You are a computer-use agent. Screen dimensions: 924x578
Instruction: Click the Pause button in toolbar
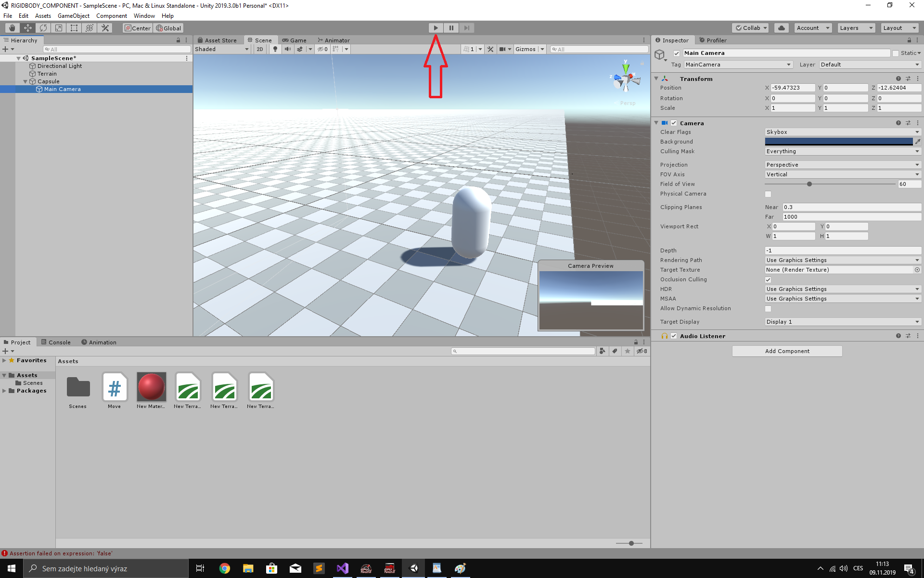[451, 27]
